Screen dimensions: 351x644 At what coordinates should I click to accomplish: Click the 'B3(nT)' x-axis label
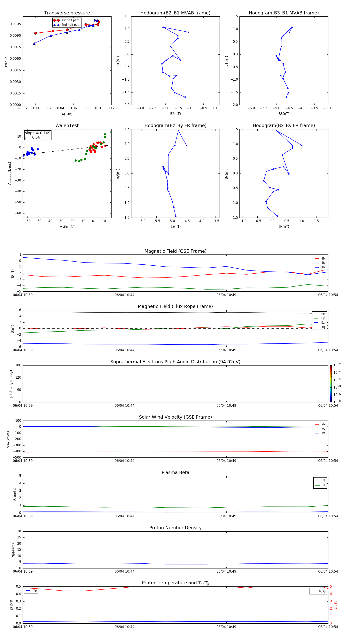pyautogui.click(x=284, y=114)
